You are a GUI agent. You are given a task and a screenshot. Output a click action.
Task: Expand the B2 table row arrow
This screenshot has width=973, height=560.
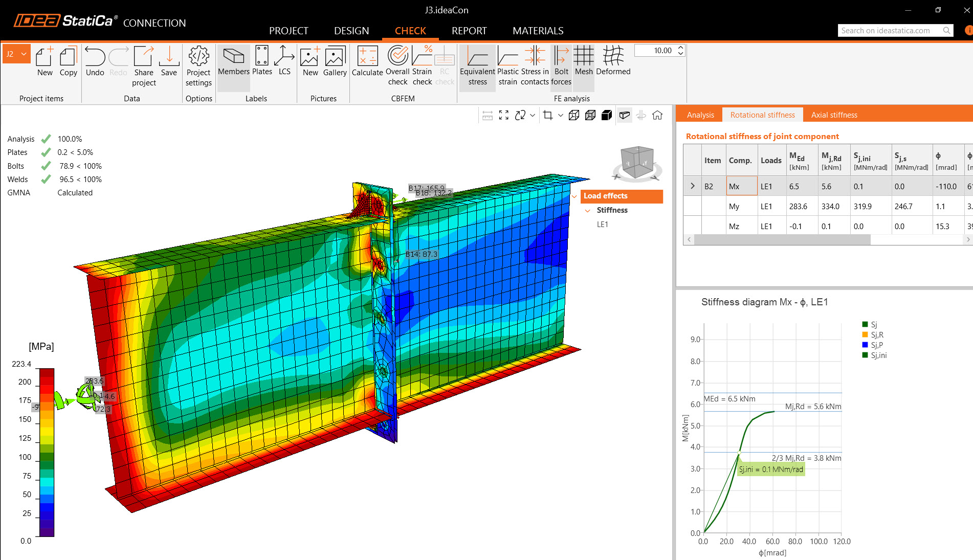point(693,186)
